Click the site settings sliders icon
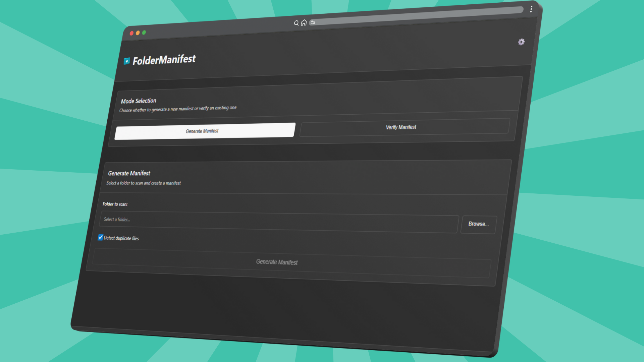644x362 pixels. (x=313, y=22)
